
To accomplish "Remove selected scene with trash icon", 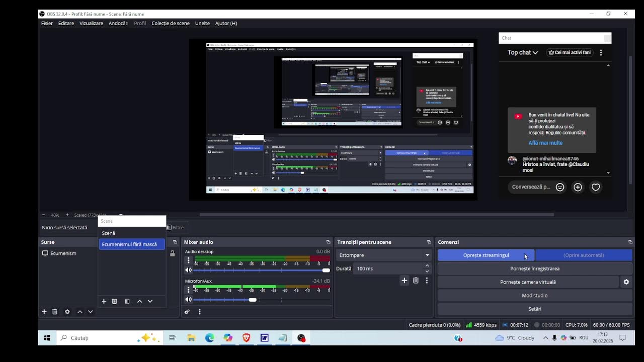I will click(114, 301).
